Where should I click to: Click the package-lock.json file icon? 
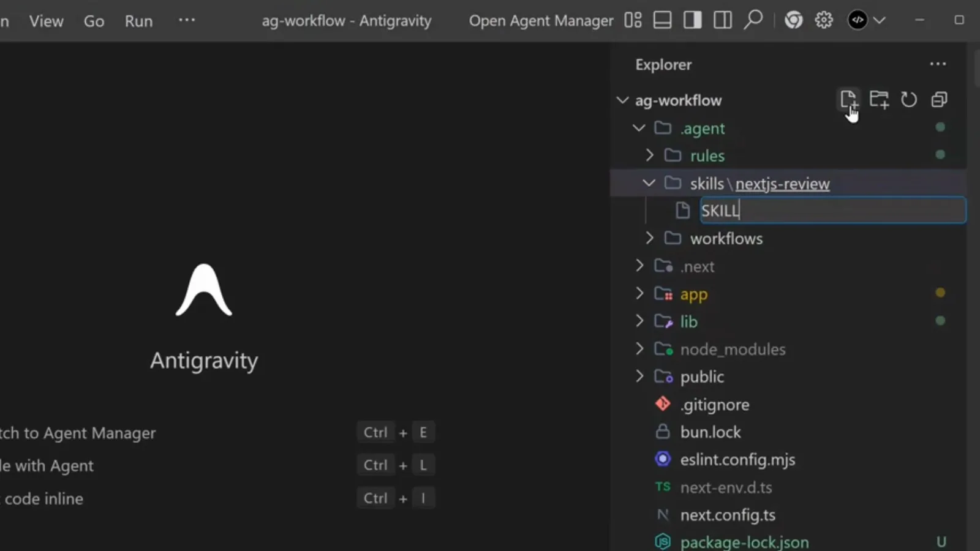tap(663, 542)
